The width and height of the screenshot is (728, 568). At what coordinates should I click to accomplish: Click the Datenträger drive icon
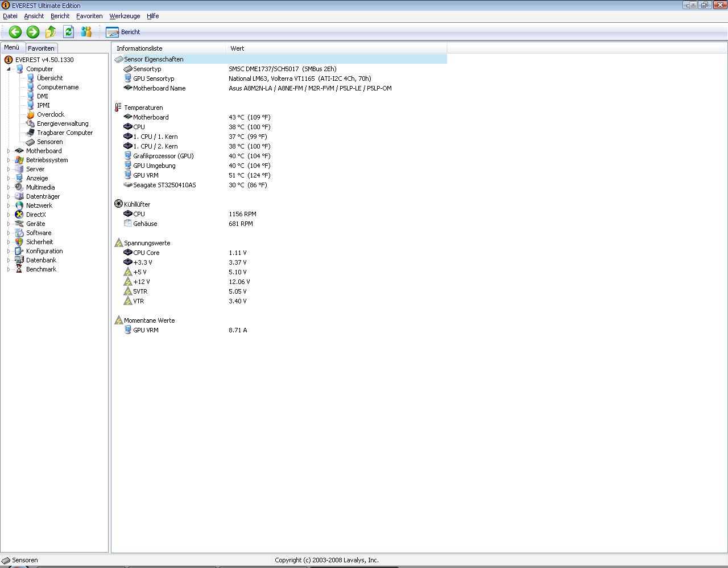tap(20, 196)
